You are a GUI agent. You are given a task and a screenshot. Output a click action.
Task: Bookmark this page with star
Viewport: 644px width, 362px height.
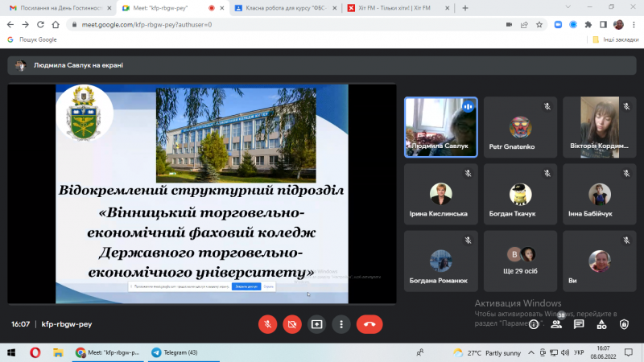click(x=539, y=25)
